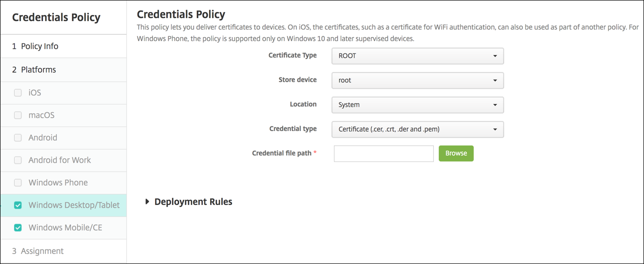Viewport: 644px width, 264px height.
Task: Check the macOS platform checkbox
Action: coord(18,115)
